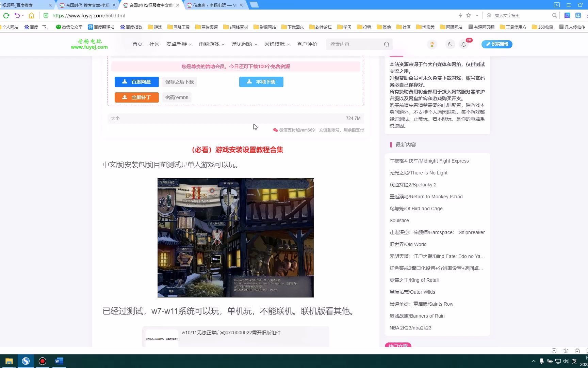The image size is (588, 368).
Task: Click the browser extension icon next to search box
Action: pyautogui.click(x=567, y=15)
